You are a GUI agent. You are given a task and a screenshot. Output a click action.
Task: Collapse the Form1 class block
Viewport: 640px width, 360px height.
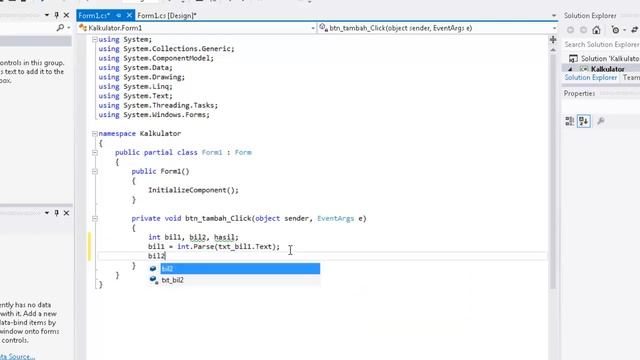95,152
